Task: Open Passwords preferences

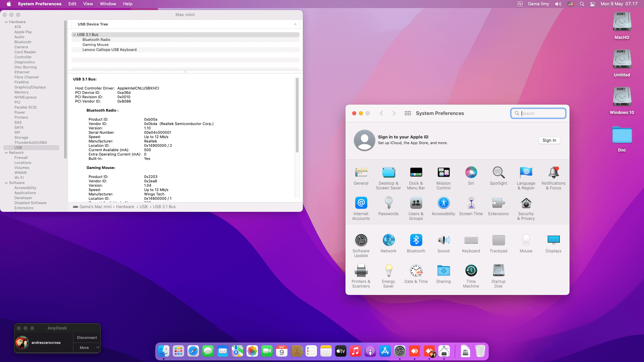Action: (388, 206)
